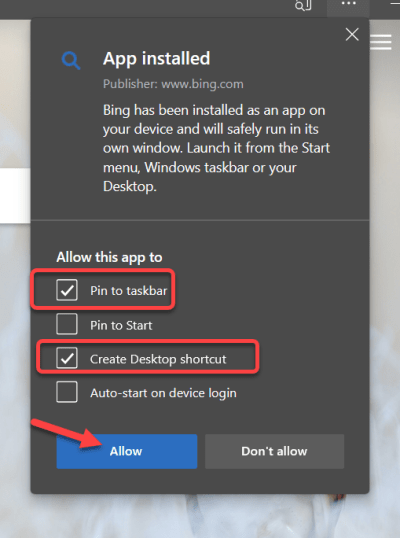Click the Allow this app to label

tap(109, 257)
